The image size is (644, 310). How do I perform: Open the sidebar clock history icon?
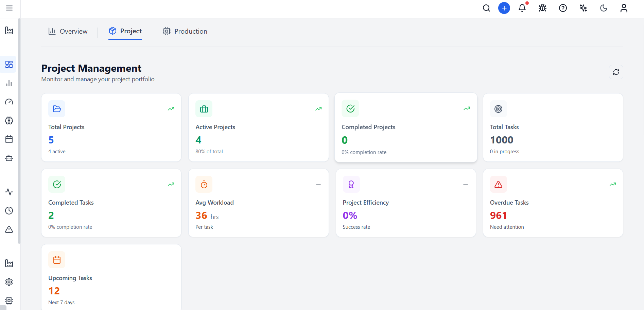pyautogui.click(x=9, y=211)
